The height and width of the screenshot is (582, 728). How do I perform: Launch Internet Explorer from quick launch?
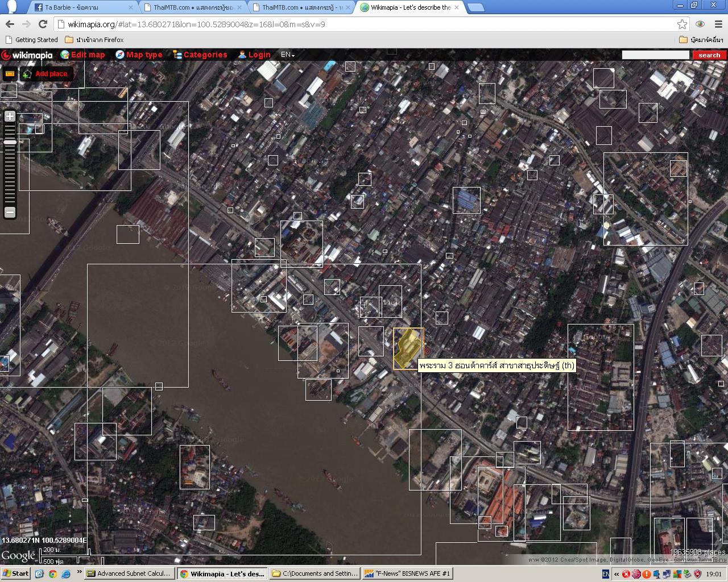pyautogui.click(x=65, y=573)
